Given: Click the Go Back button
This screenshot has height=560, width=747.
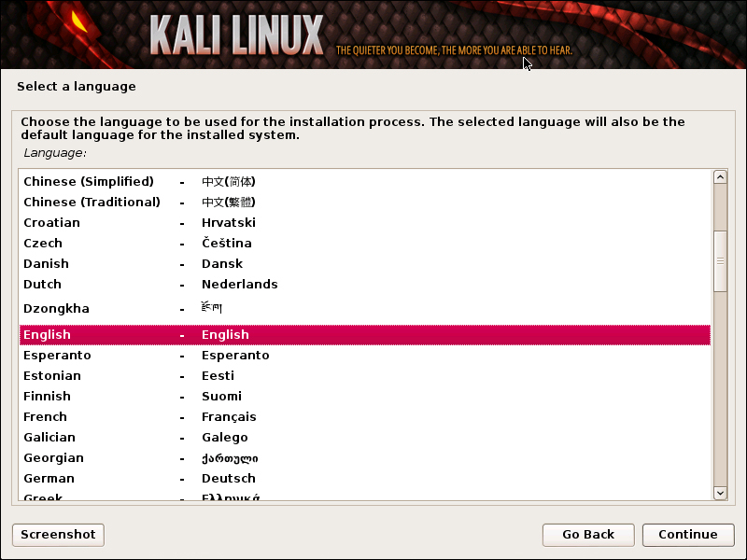Looking at the screenshot, I should tap(588, 535).
